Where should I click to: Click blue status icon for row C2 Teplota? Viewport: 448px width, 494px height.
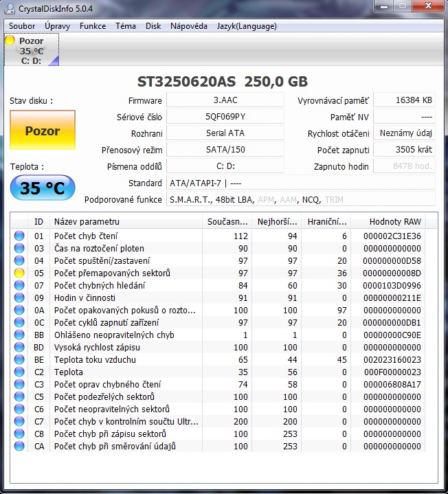point(19,372)
